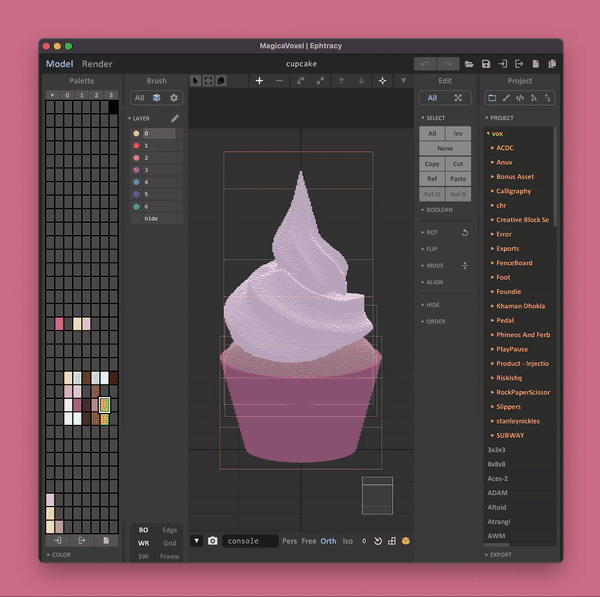The width and height of the screenshot is (600, 597).
Task: Click the None selection button
Action: click(445, 148)
